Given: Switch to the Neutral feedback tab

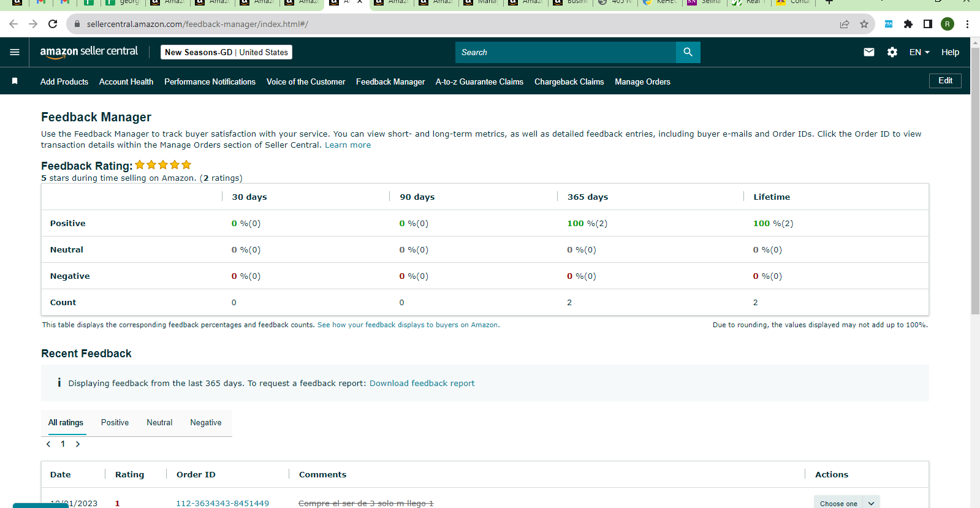Looking at the screenshot, I should tap(159, 422).
